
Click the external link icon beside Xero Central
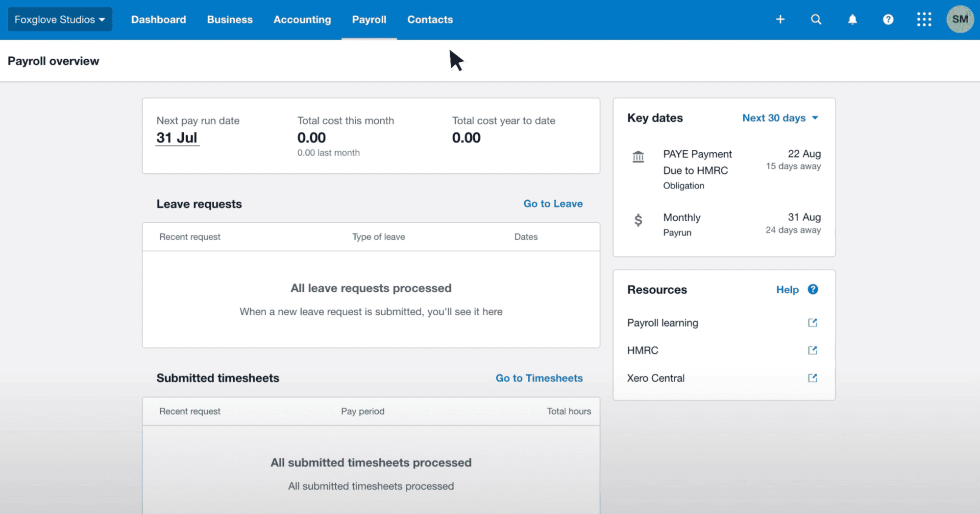(x=812, y=378)
